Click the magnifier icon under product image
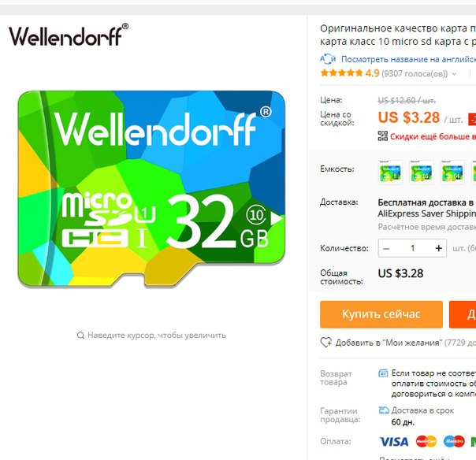The height and width of the screenshot is (460, 476). click(80, 336)
